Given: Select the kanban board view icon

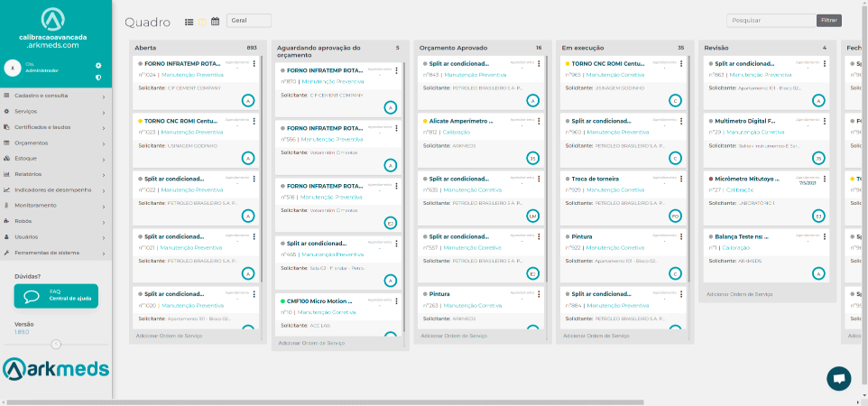Looking at the screenshot, I should [x=202, y=21].
